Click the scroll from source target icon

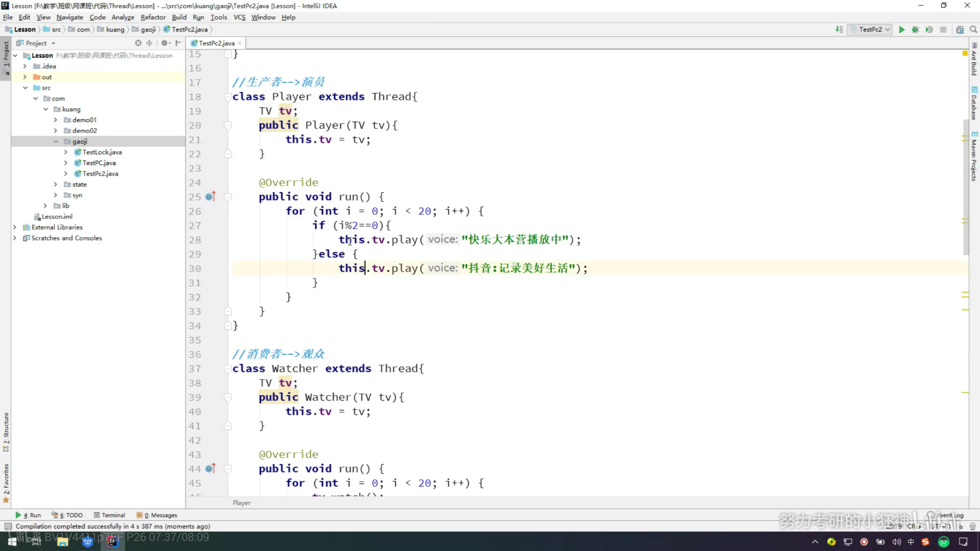[x=138, y=43]
